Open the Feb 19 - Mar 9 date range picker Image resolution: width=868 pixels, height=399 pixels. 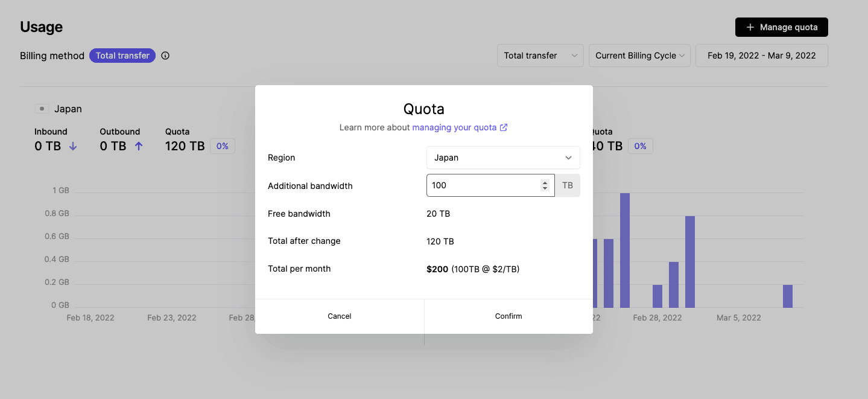point(761,55)
